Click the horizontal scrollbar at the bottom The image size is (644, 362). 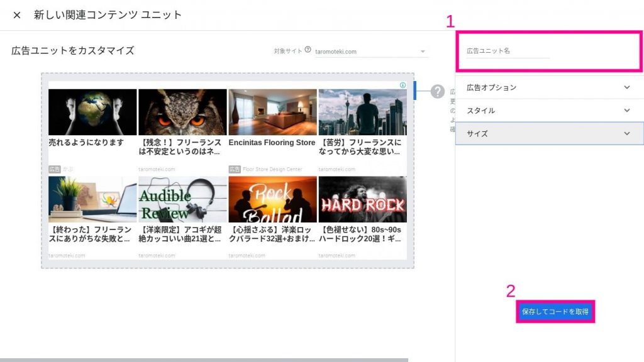click(x=204, y=359)
